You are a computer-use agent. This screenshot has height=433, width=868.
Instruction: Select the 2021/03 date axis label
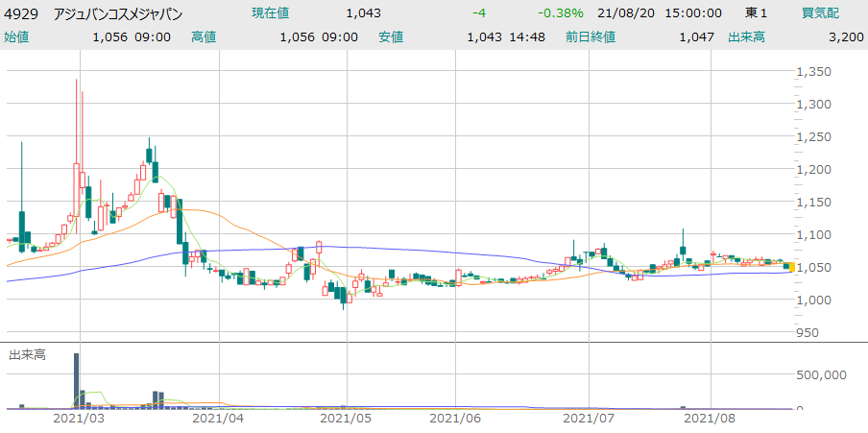(78, 419)
